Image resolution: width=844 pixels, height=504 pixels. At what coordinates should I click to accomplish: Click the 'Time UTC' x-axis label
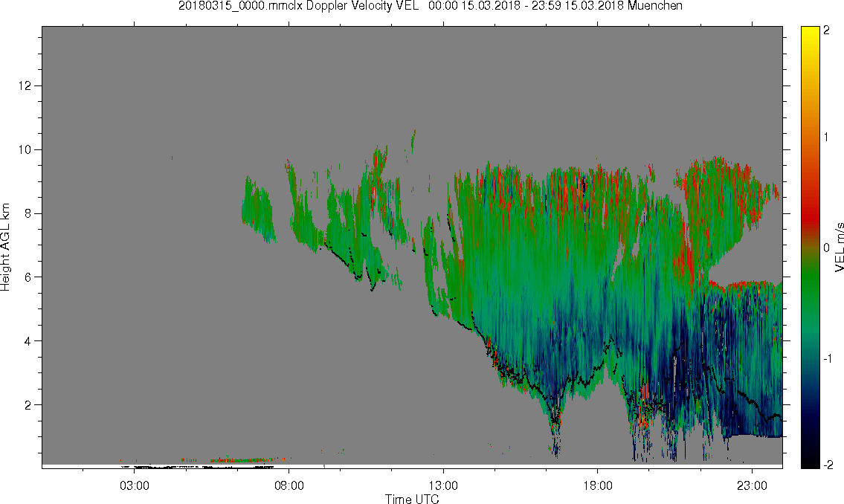tap(412, 499)
